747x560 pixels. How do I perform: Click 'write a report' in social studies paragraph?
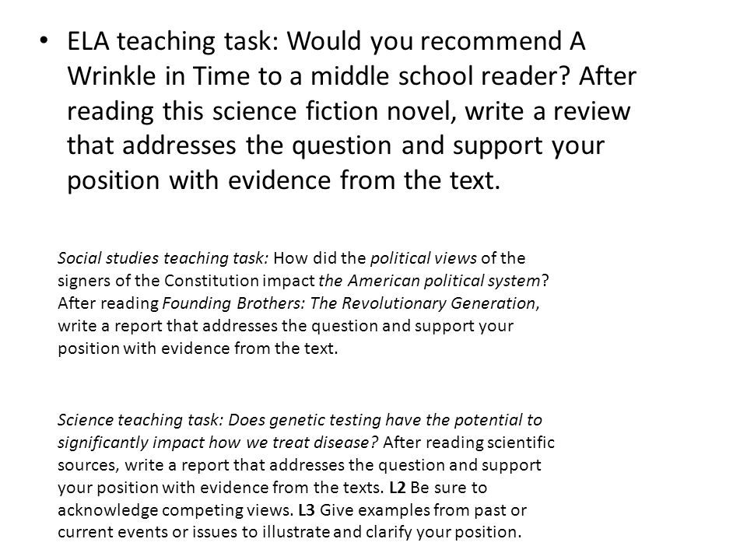(x=110, y=326)
